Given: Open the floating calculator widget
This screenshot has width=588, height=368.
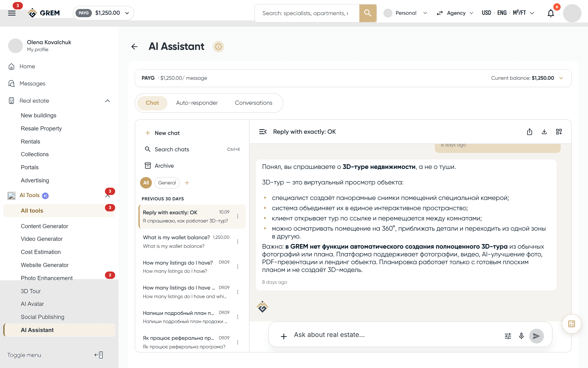Looking at the screenshot, I should tap(571, 324).
